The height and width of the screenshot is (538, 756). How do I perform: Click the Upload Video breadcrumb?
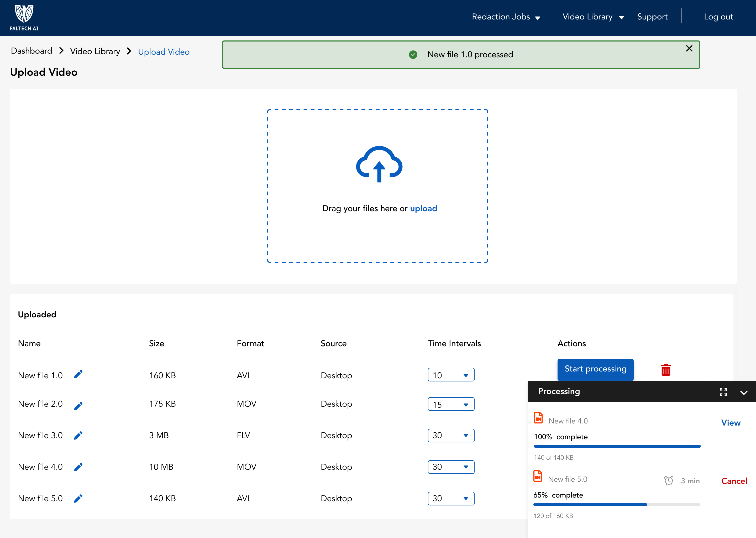click(164, 52)
